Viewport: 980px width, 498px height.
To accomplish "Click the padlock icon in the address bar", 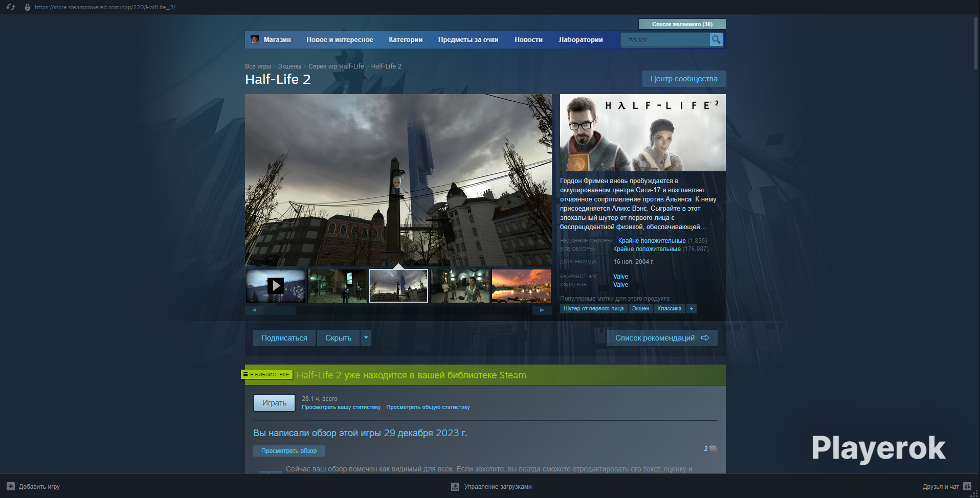I will [28, 7].
